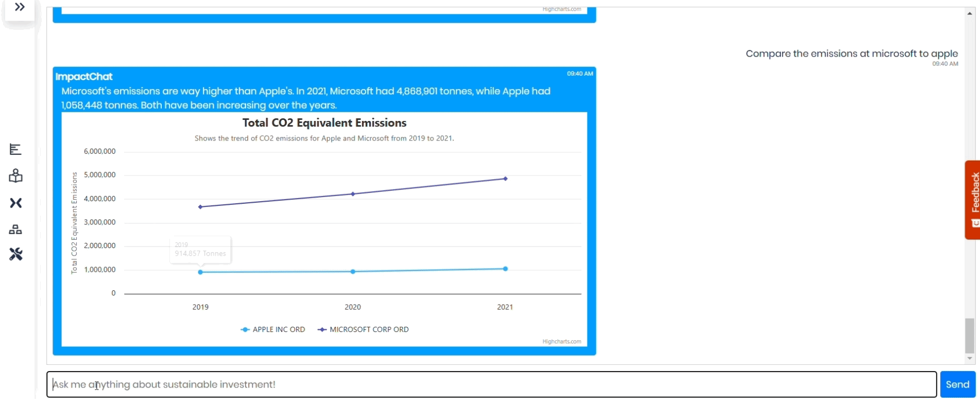This screenshot has height=405, width=980.
Task: Open the red Feedback side tab
Action: coord(972,200)
